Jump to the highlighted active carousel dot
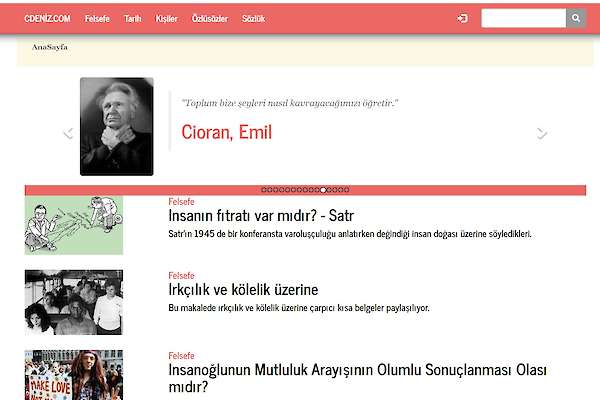The height and width of the screenshot is (400, 600). coord(323,189)
